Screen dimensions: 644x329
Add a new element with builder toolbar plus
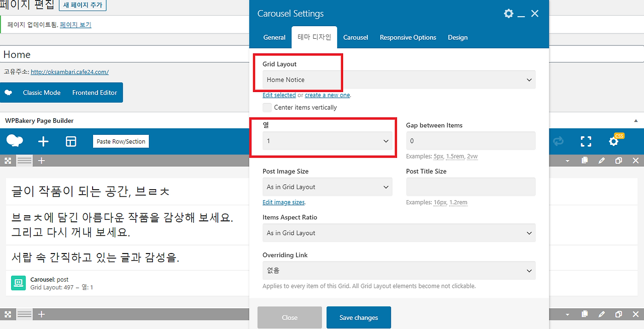[43, 141]
